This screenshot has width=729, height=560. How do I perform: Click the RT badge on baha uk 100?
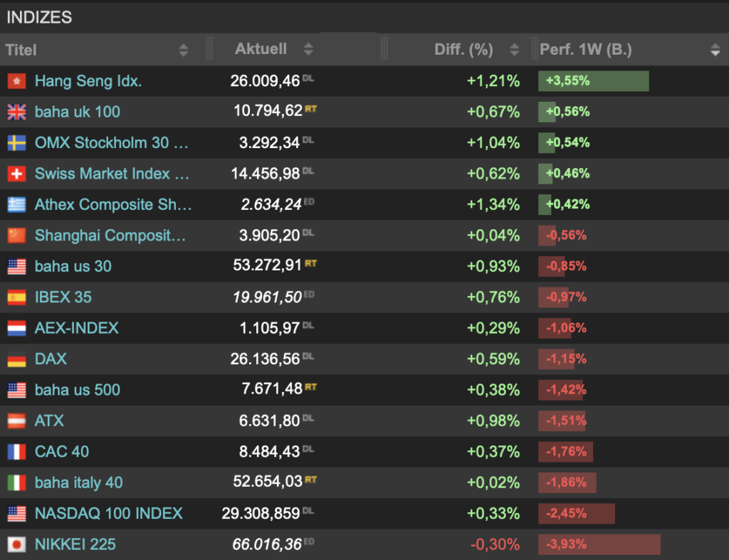[x=310, y=109]
